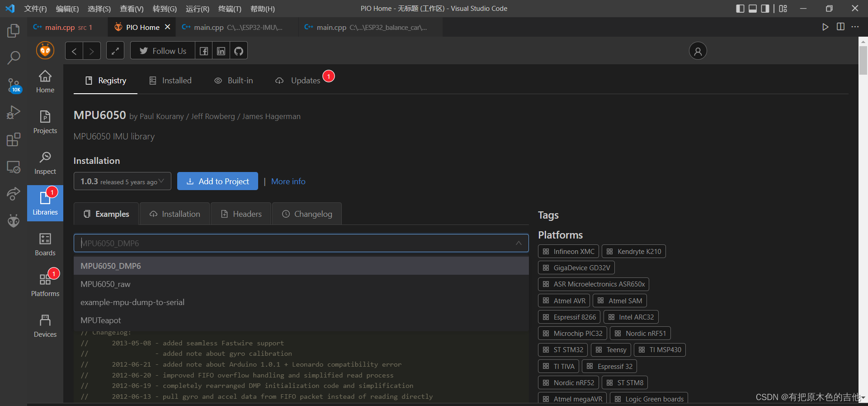Open the Installation tab
This screenshot has width=868, height=406.
[x=175, y=214]
